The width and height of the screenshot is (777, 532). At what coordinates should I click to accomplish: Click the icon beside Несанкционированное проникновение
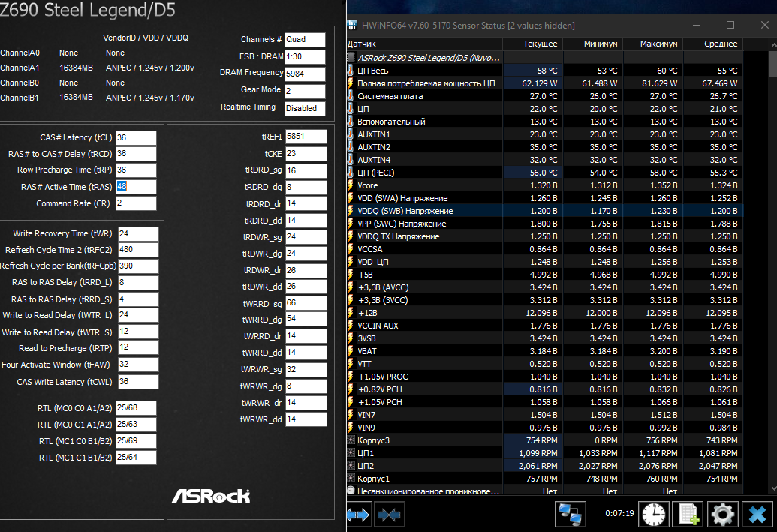point(351,491)
